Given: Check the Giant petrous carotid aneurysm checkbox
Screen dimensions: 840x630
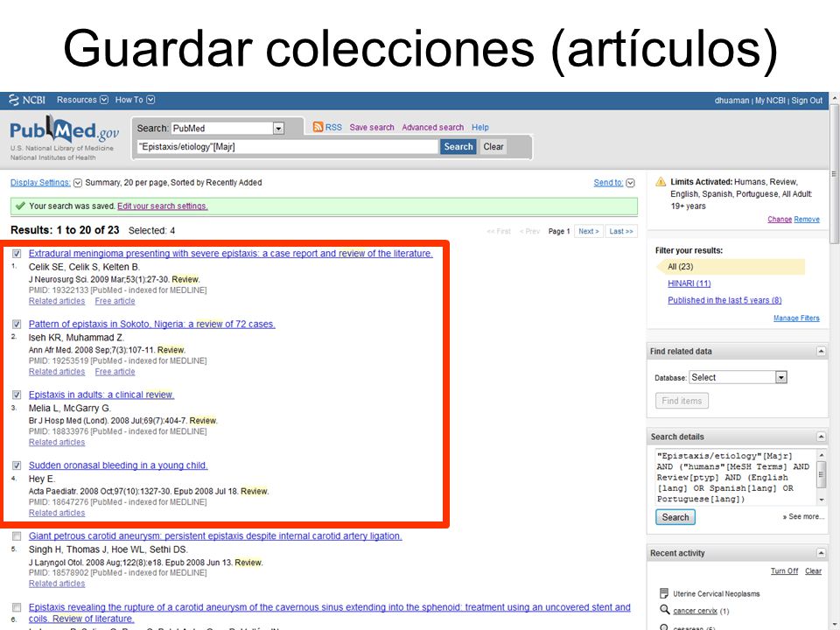Looking at the screenshot, I should coord(17,536).
